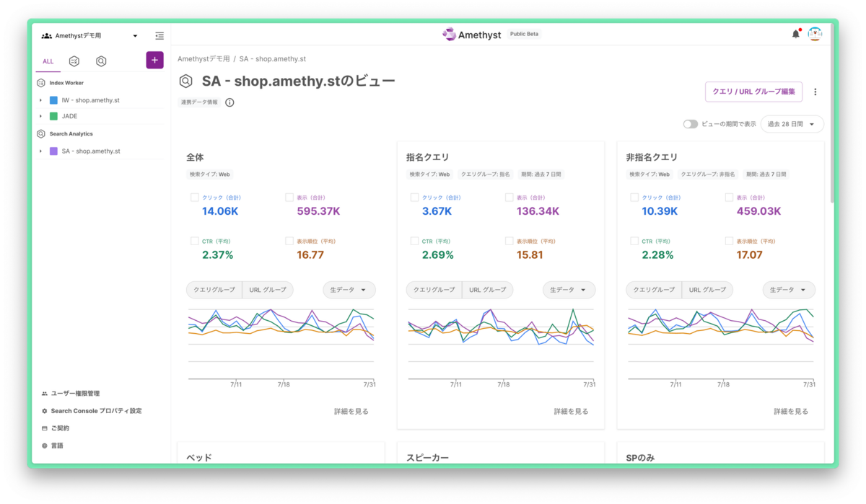Check 表示（合計）in 全体 card
Screen dimensions: 866x504
[289, 197]
